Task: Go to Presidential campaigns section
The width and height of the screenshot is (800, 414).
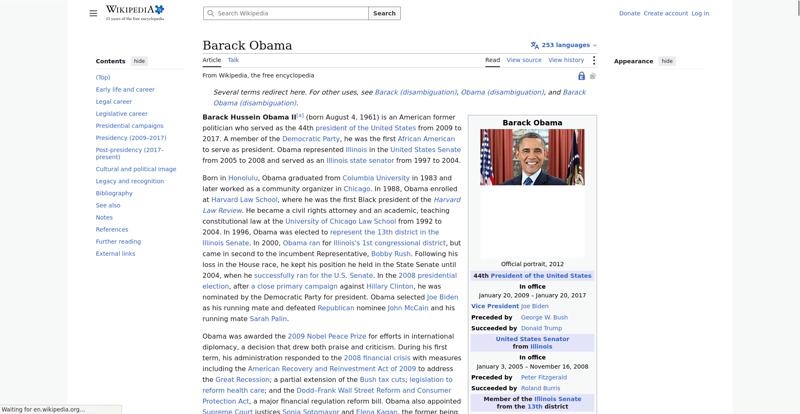Action: click(130, 126)
